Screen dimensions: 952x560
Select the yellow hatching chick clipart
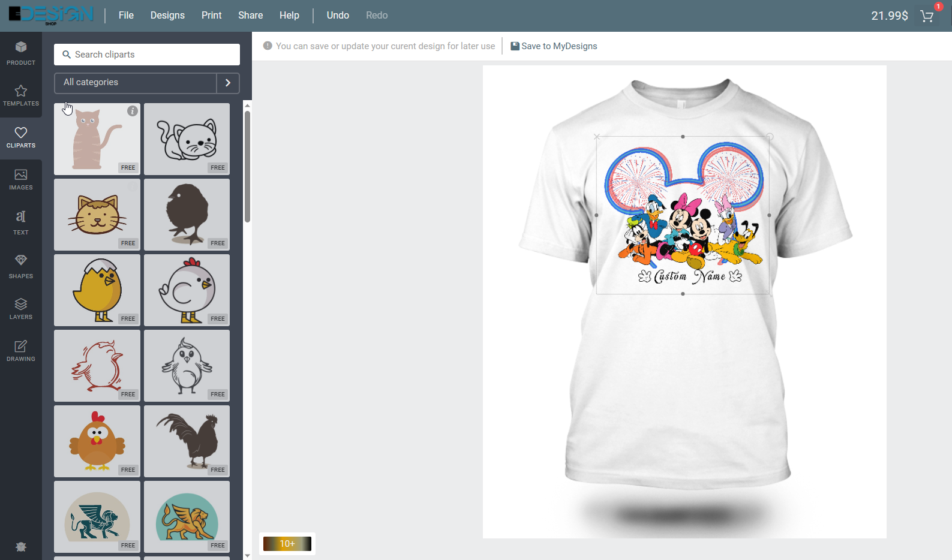[x=97, y=290]
